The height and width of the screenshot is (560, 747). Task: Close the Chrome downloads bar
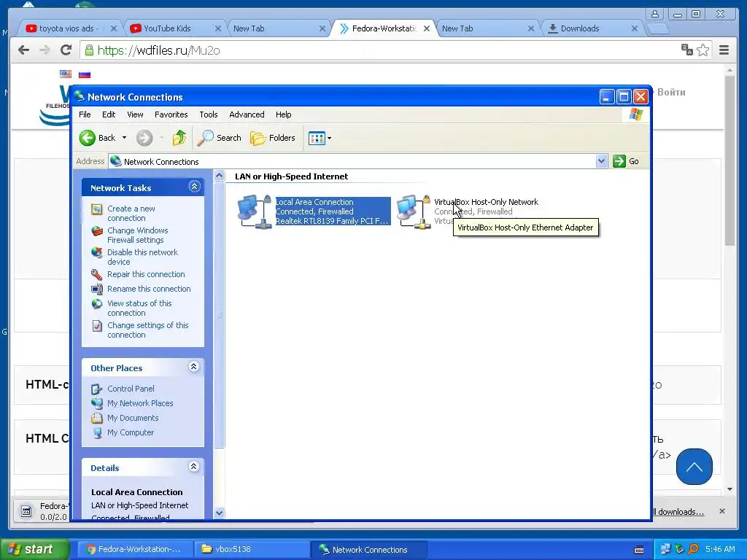pos(721,511)
